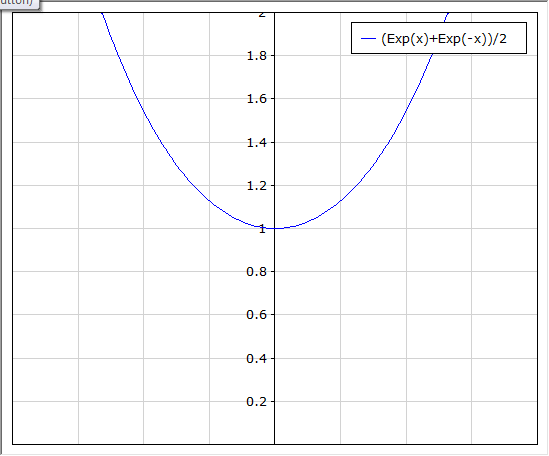Viewport: 549px width, 456px height.
Task: Select the (Exp(x)+Exp(-x))/2 legend text
Action: pos(444,39)
